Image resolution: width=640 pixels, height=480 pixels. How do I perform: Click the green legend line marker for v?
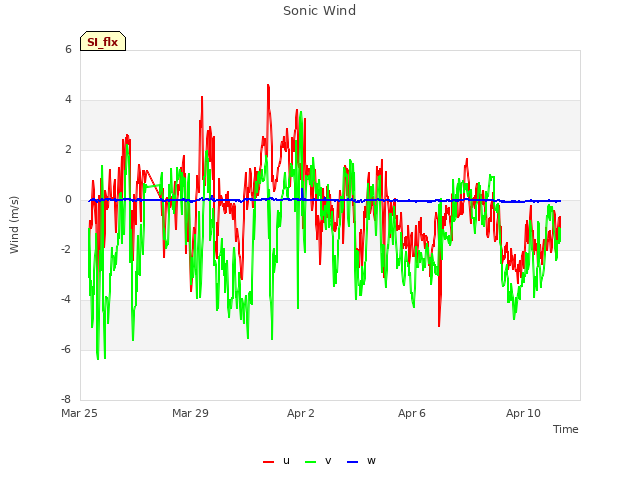[311, 462]
